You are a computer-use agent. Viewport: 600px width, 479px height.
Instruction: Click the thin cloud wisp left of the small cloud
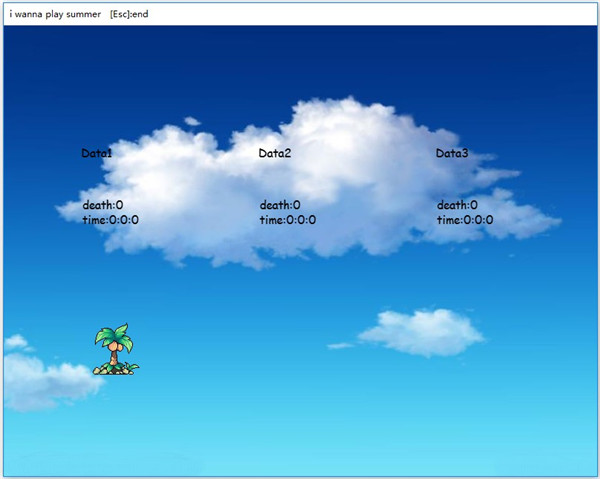341,346
